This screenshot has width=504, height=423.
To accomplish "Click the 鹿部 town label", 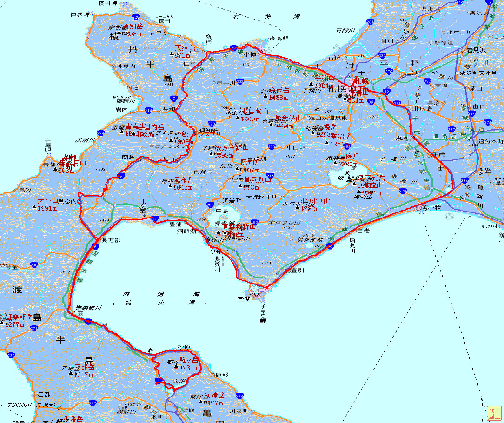I will (x=222, y=375).
